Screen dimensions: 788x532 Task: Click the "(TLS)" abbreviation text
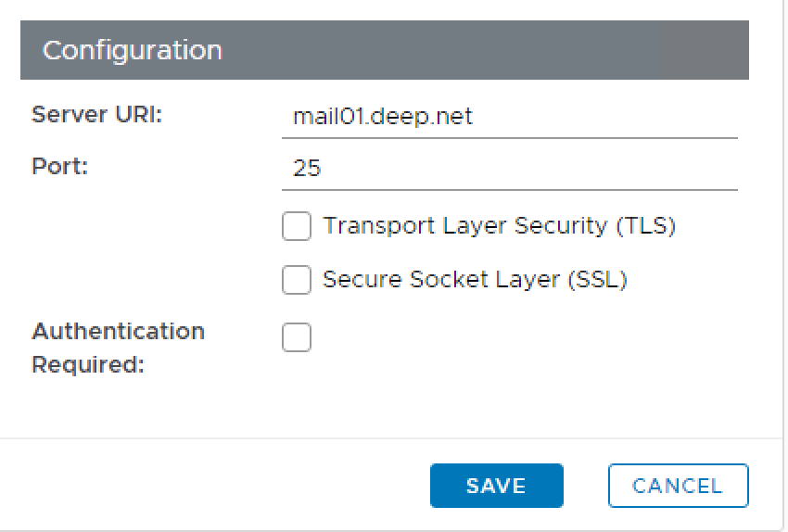[646, 226]
